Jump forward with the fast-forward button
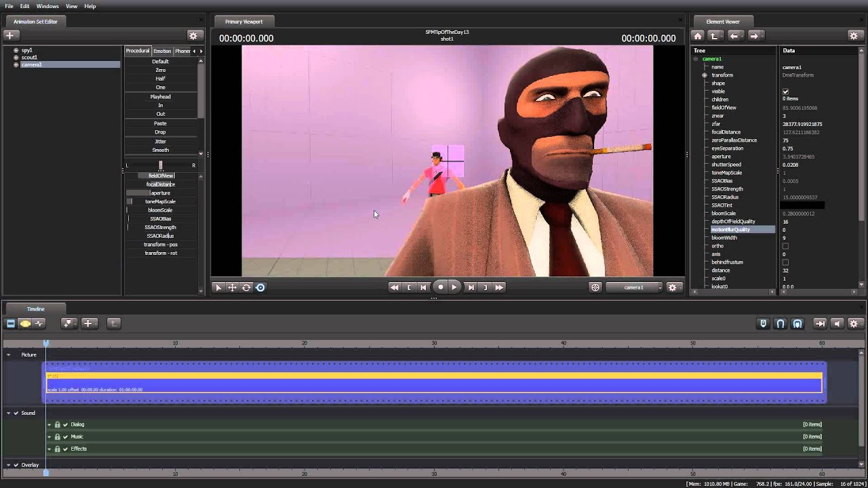The image size is (868, 488). pyautogui.click(x=500, y=287)
